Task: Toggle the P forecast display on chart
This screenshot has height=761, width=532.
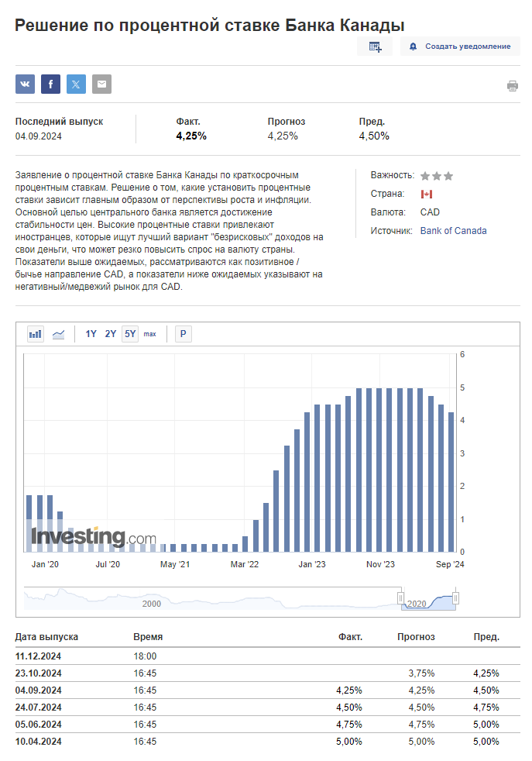Action: (x=183, y=334)
